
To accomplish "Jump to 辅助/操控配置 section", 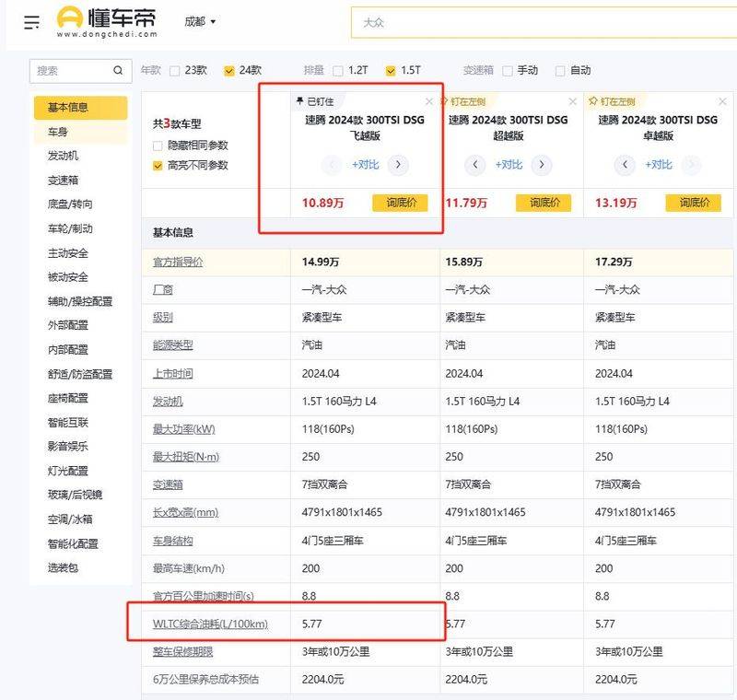I will click(x=80, y=301).
